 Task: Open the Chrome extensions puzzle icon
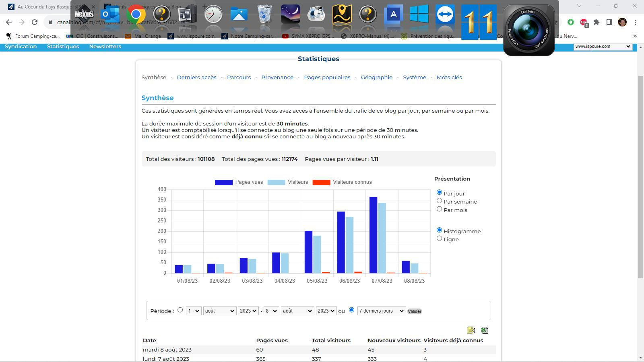[x=597, y=22]
